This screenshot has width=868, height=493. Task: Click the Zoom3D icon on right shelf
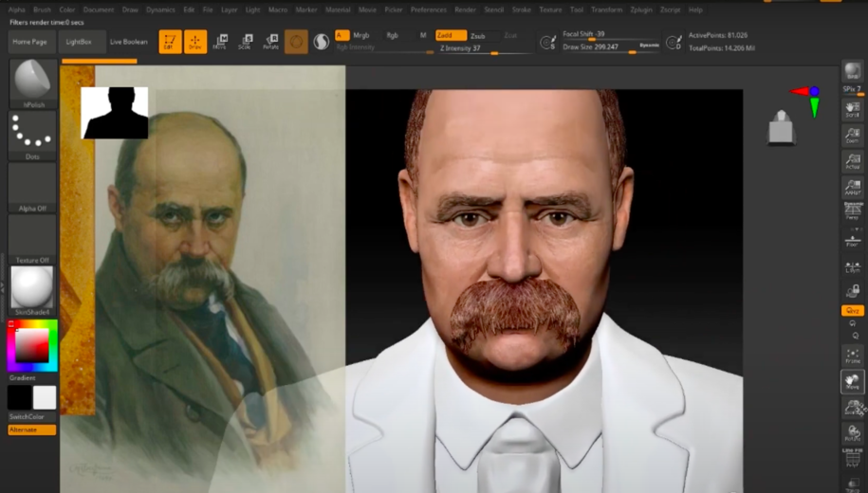[853, 408]
